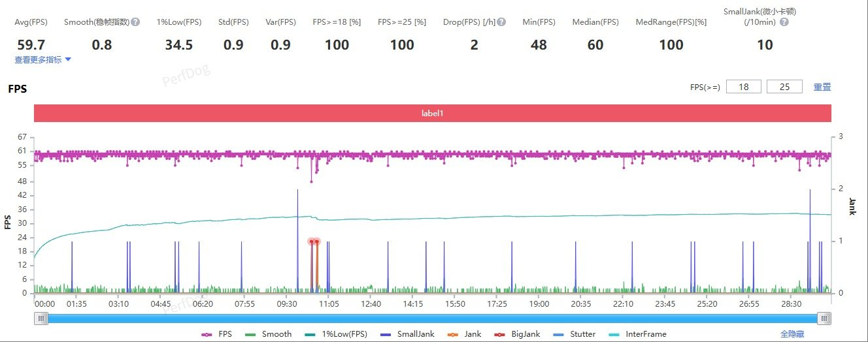868x342 pixels.
Task: Toggle SmallJank legend item
Action: point(409,334)
